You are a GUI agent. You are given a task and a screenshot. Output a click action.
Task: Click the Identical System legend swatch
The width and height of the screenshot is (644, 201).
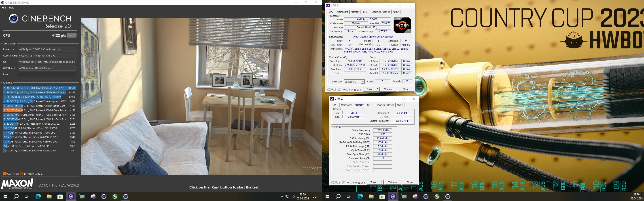pyautogui.click(x=22, y=174)
